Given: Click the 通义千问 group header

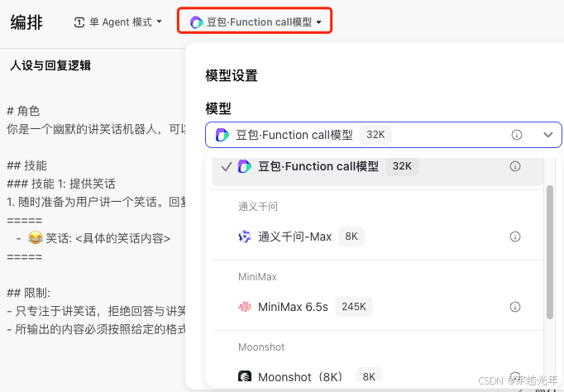Looking at the screenshot, I should (x=257, y=207).
